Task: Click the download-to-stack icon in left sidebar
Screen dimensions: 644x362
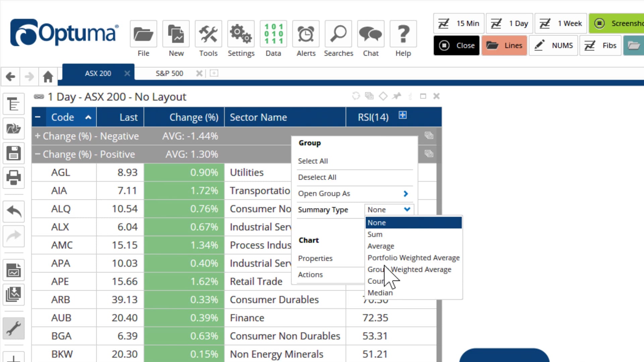Action: (13, 295)
